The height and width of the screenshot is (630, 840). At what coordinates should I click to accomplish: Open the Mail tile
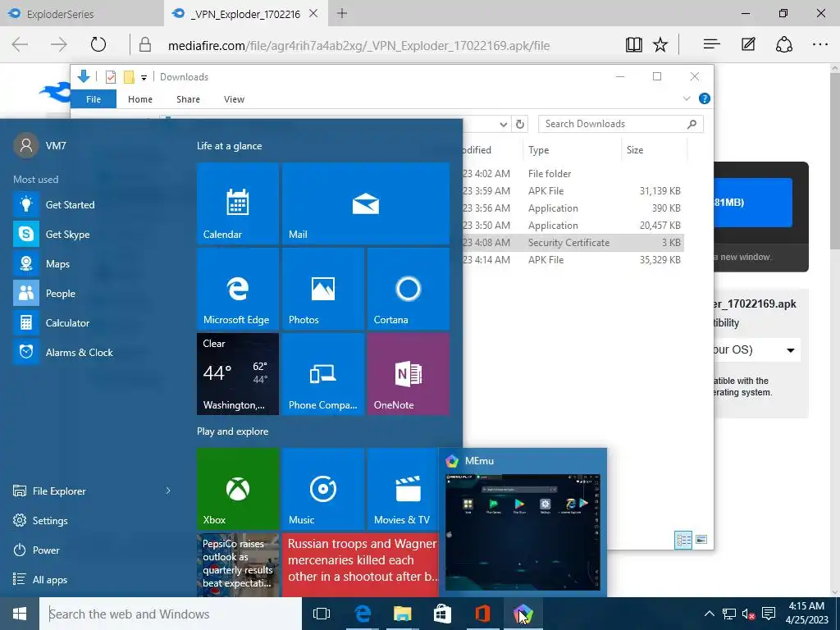pyautogui.click(x=365, y=203)
